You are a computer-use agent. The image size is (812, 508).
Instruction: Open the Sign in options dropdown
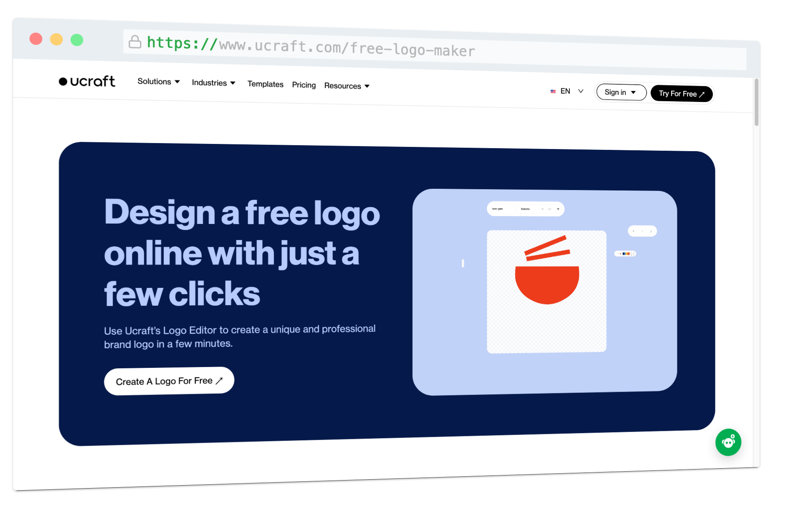tap(621, 91)
